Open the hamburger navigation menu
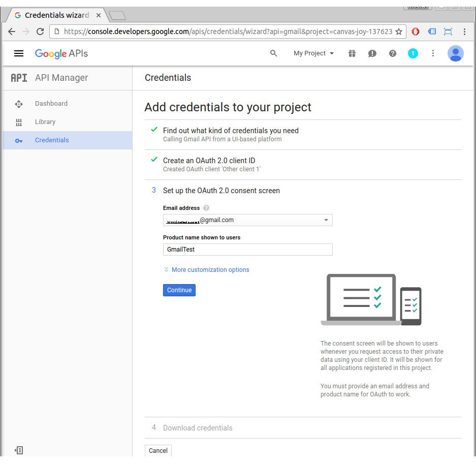476x463 pixels. 19,53
